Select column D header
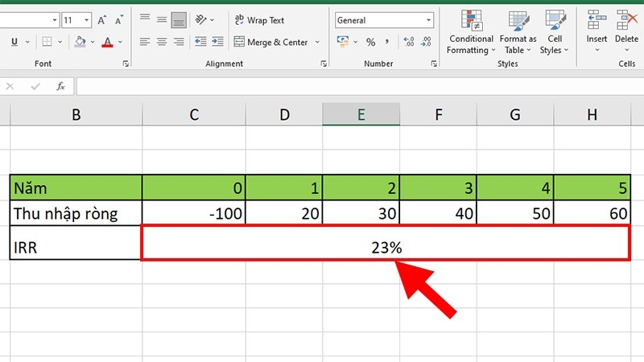 coord(284,114)
